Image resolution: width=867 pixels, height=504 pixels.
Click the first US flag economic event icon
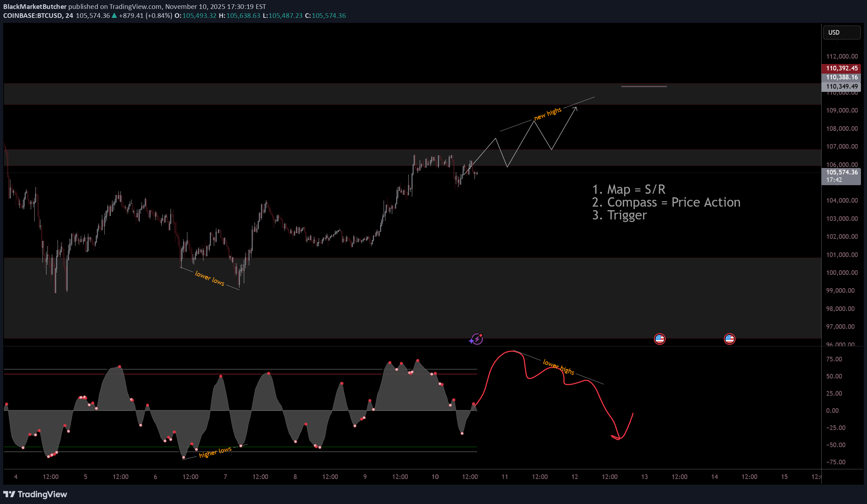[x=659, y=339]
